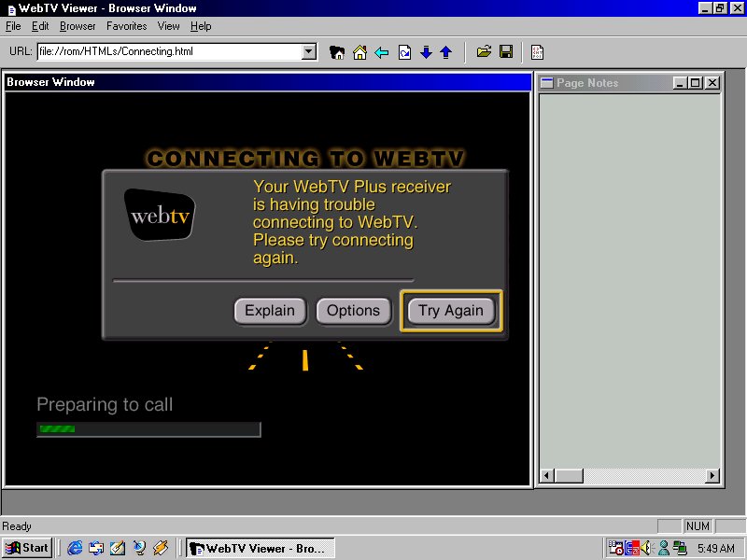Click the cyan Back arrow icon
Screen dimensions: 747x560
(x=381, y=52)
